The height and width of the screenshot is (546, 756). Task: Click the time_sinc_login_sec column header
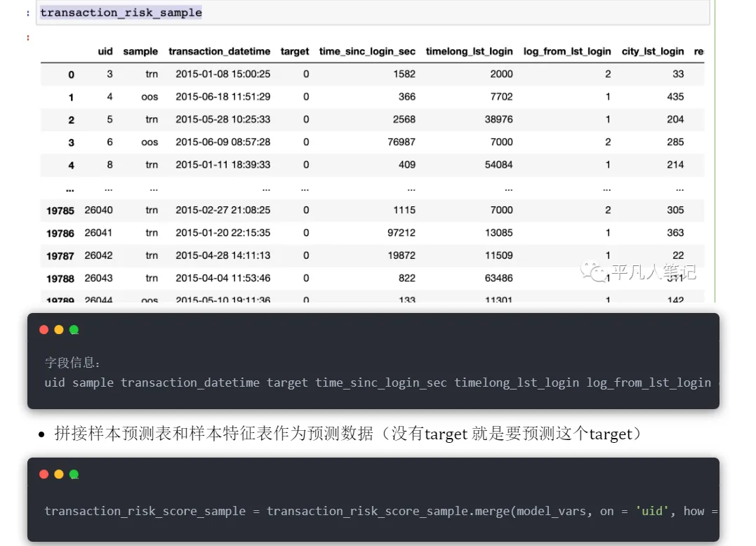367,51
